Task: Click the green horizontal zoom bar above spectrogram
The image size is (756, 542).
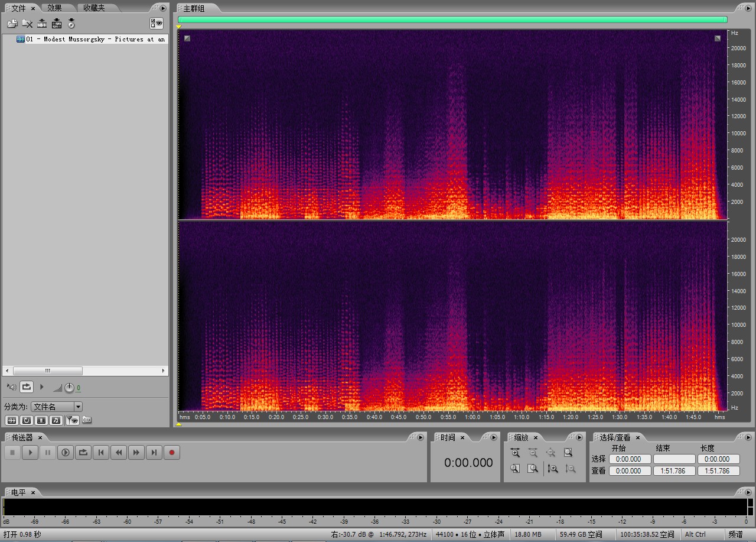Action: pos(452,20)
